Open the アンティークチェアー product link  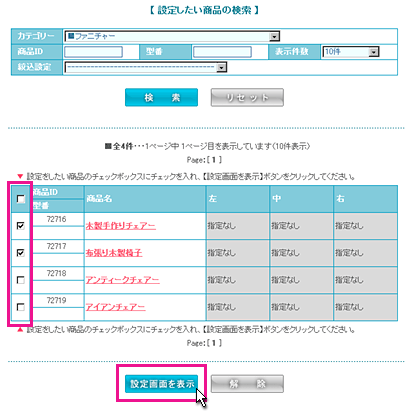point(123,280)
